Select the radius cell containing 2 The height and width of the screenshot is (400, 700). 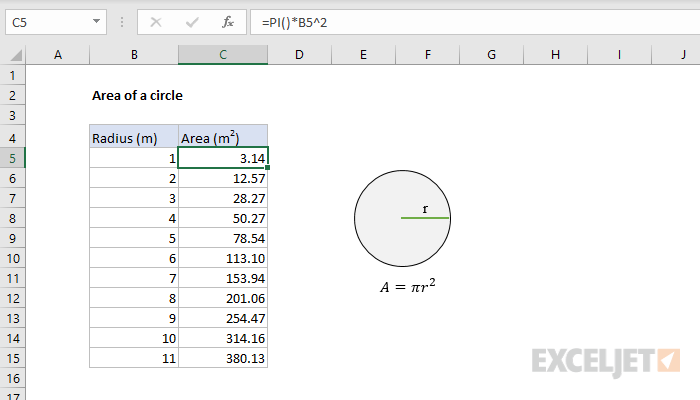(x=134, y=178)
